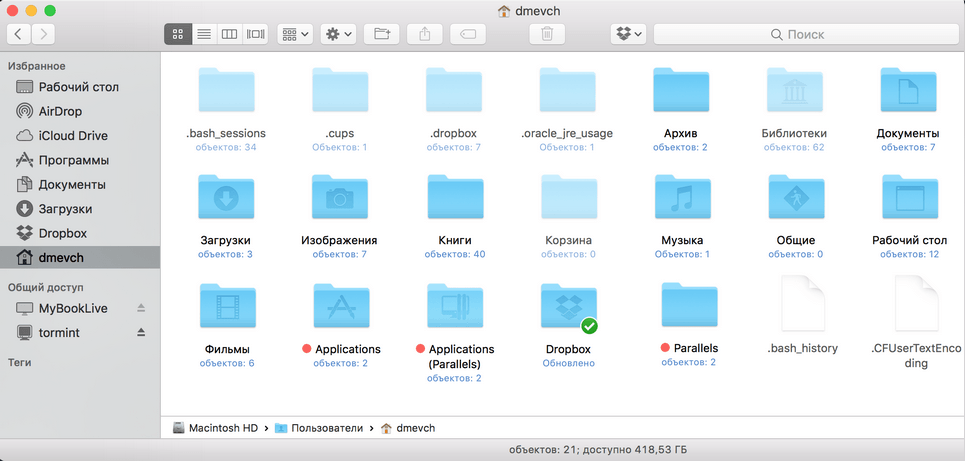Go back with the left arrow button
The width and height of the screenshot is (965, 461).
[x=20, y=34]
